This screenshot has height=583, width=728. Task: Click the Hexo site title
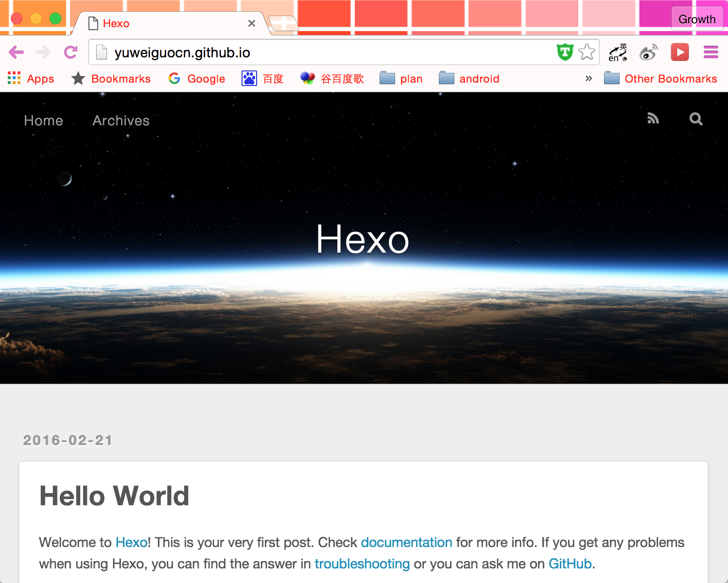pos(363,239)
